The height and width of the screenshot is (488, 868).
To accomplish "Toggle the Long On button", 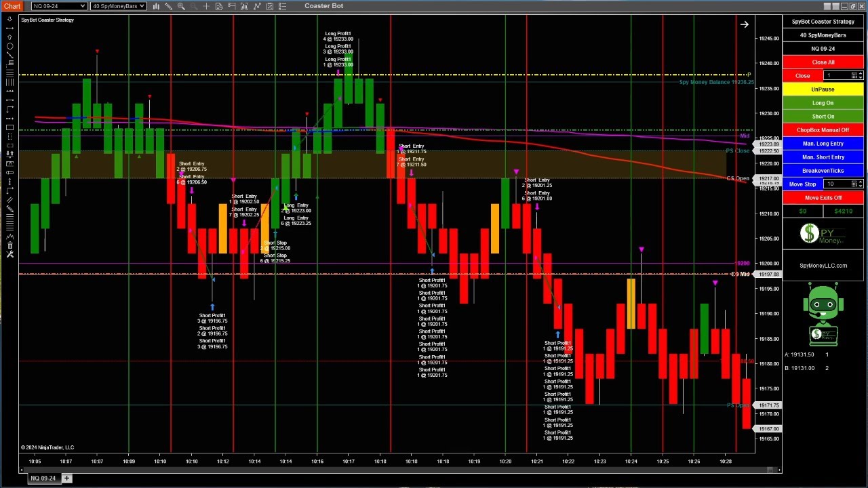I will pyautogui.click(x=823, y=102).
